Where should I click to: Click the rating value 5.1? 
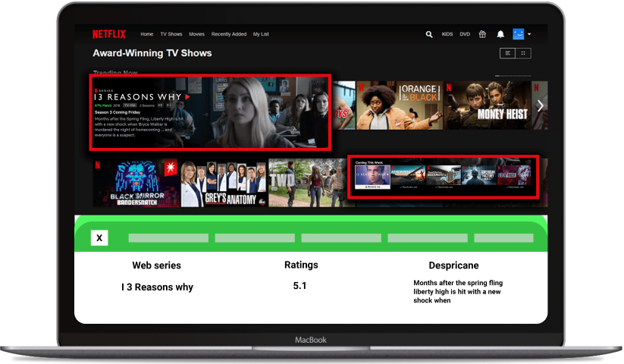(299, 286)
